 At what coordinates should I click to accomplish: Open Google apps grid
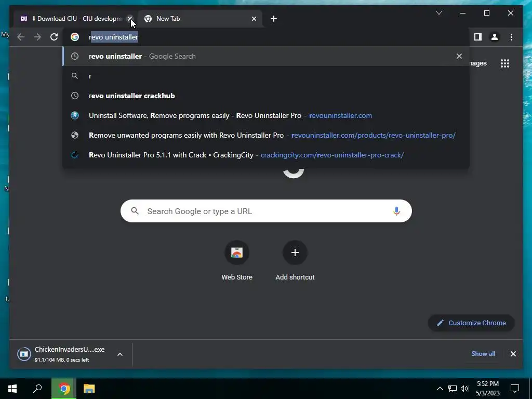pyautogui.click(x=505, y=63)
